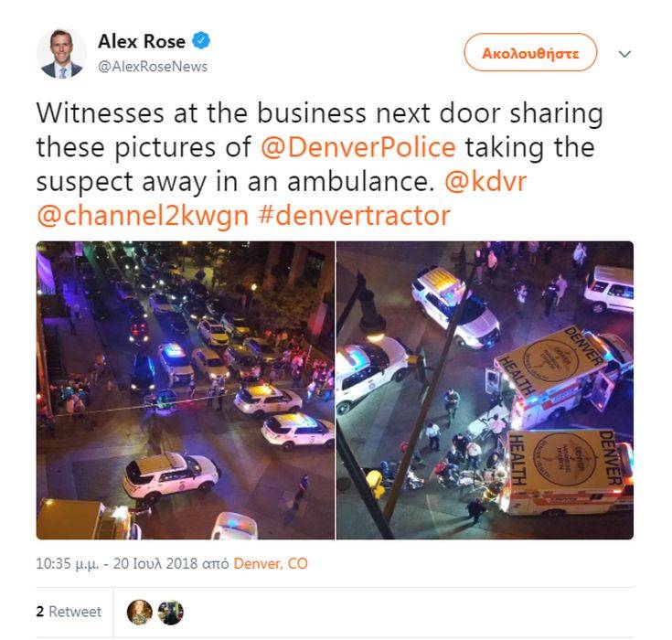Open the 10:35 μ.μ. time link
The image size is (672, 640).
click(x=68, y=564)
